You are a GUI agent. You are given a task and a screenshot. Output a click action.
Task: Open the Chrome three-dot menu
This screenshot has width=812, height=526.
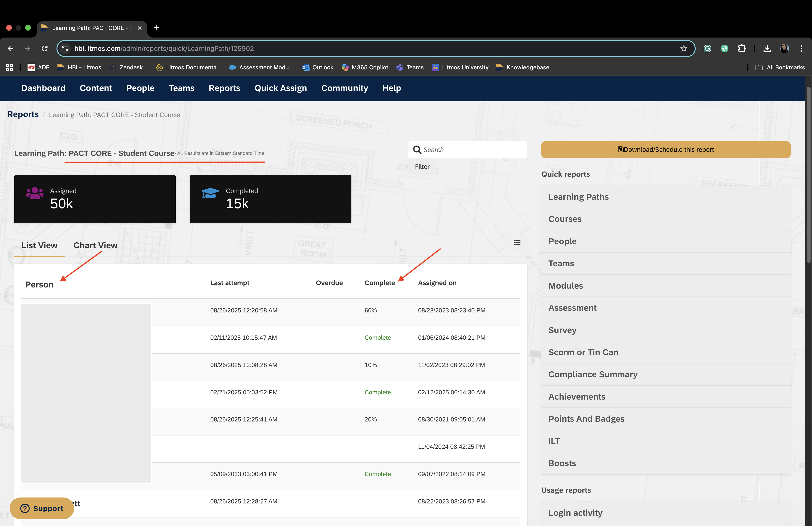pos(801,48)
